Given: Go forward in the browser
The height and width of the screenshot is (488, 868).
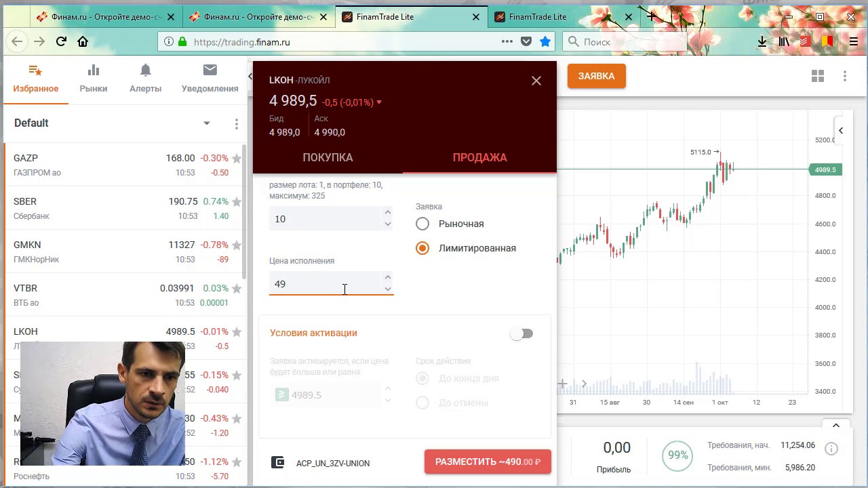Looking at the screenshot, I should pyautogui.click(x=39, y=41).
